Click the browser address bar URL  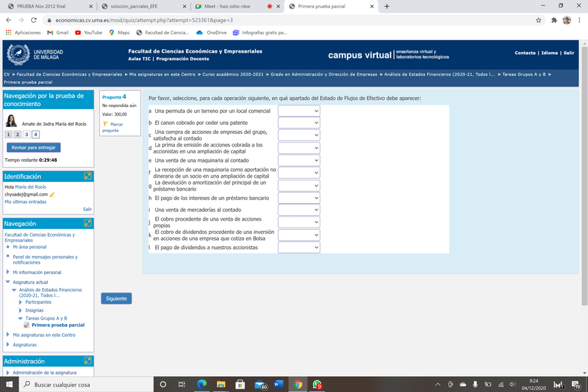click(x=144, y=20)
